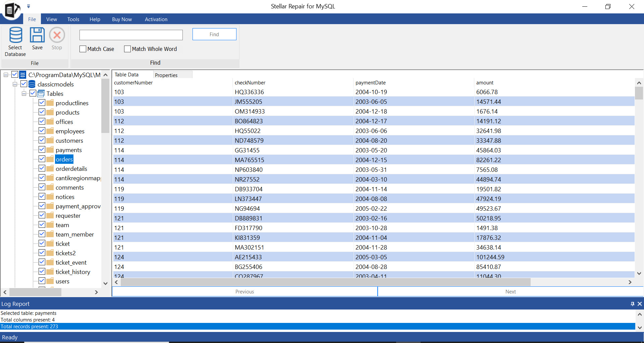This screenshot has height=343, width=644.
Task: Collapse the root database path node
Action: 6,75
